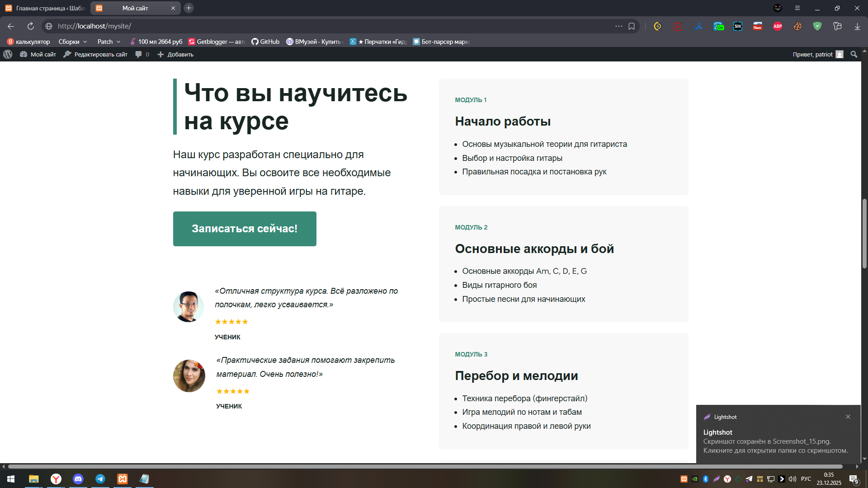The width and height of the screenshot is (868, 488).
Task: Launch Telegram from the taskbar
Action: click(100, 479)
